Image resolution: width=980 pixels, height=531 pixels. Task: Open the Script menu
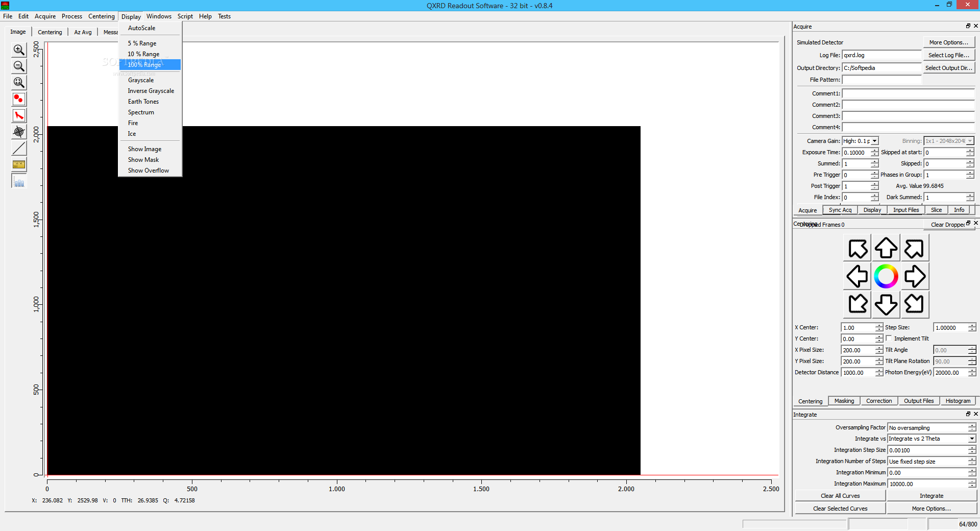[x=185, y=16]
